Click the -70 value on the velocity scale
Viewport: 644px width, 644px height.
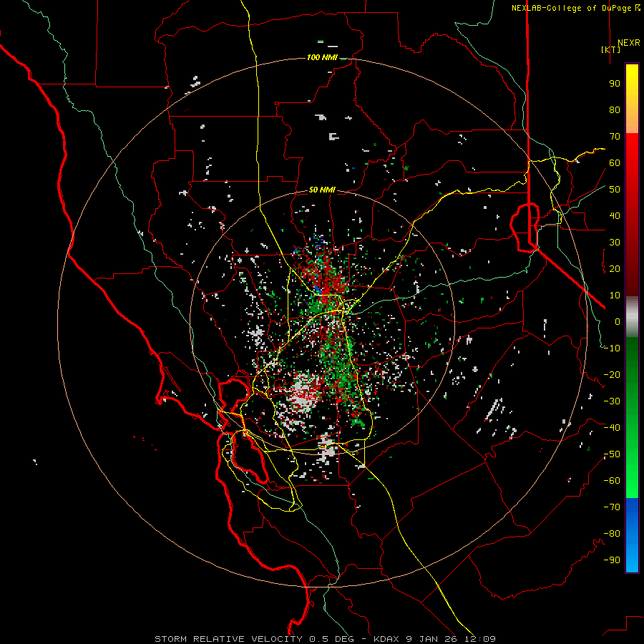(x=612, y=507)
